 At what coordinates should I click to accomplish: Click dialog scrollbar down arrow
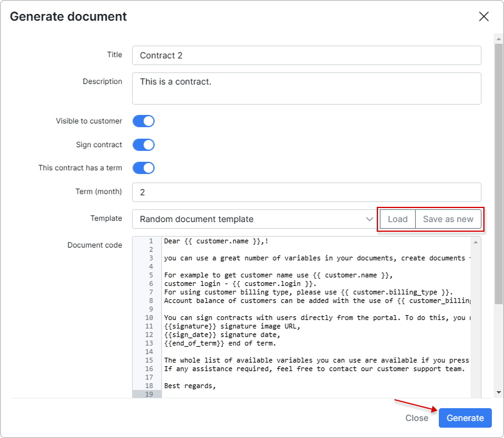(x=499, y=392)
